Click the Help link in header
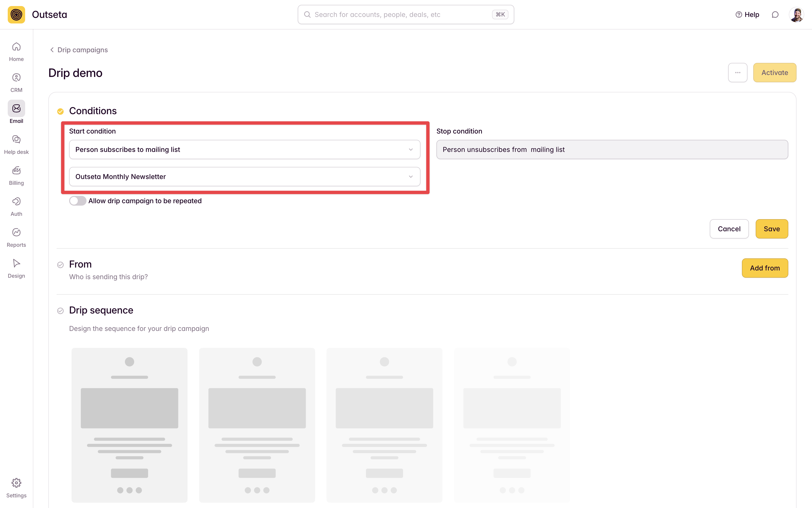 click(747, 15)
